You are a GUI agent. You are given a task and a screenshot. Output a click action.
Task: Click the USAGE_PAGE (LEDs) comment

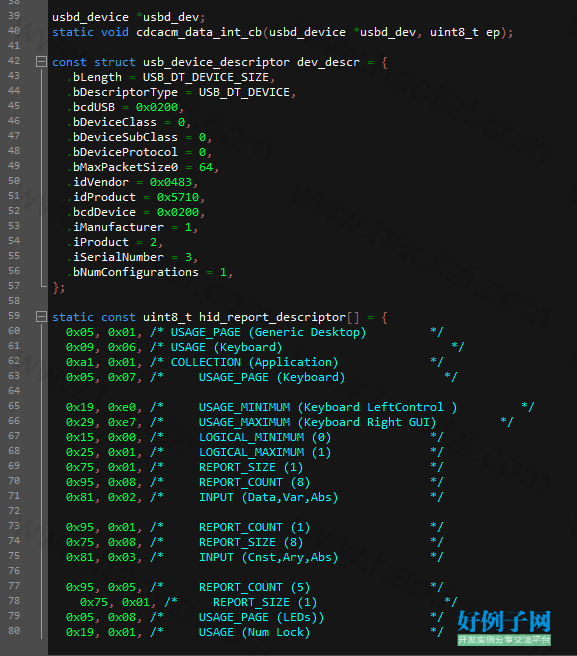(262, 618)
